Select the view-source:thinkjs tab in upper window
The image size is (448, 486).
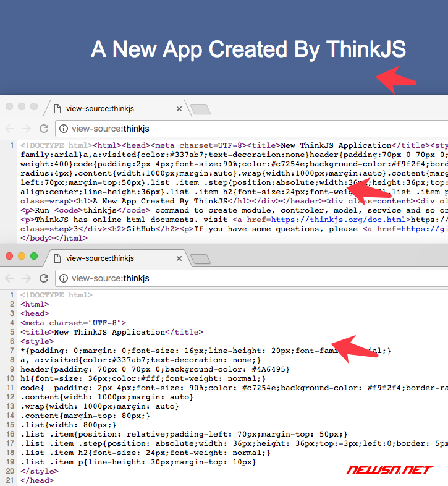(x=118, y=109)
